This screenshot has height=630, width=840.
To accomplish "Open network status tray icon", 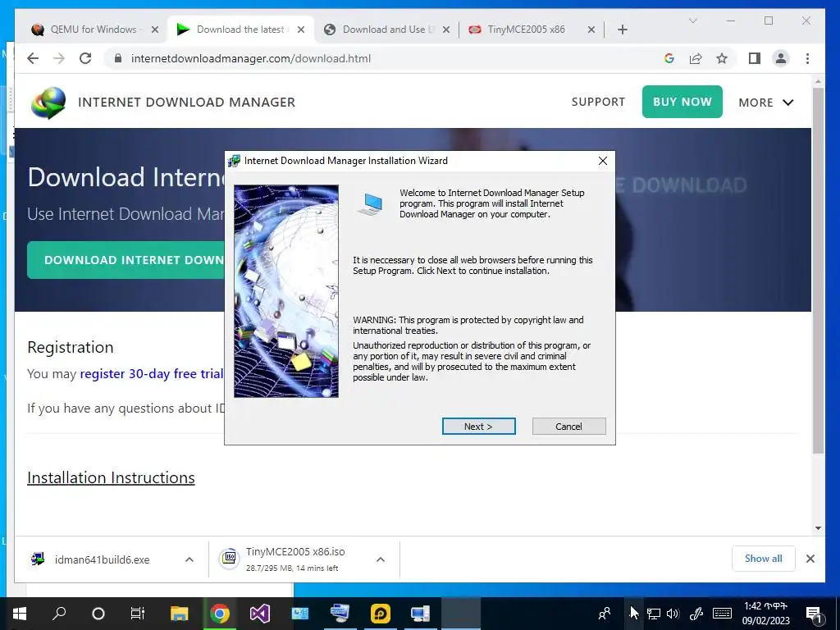I will coord(654,614).
